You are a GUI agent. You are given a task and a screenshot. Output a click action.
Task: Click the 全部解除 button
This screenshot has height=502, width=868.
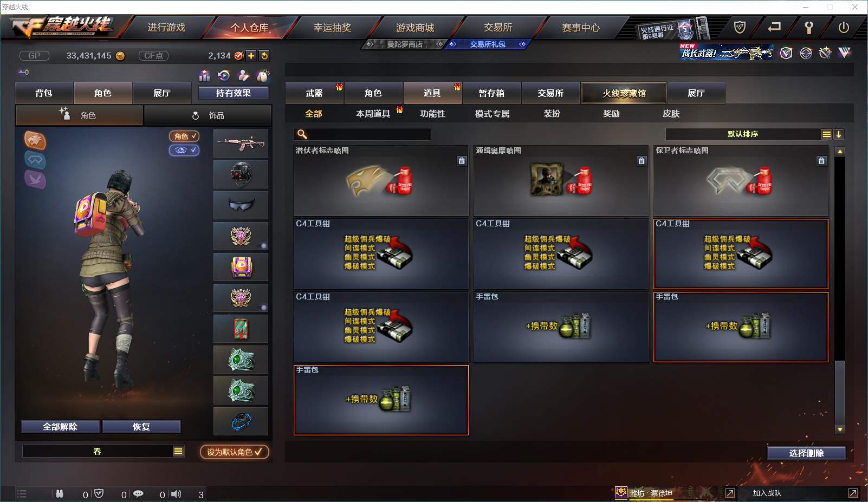[60, 427]
